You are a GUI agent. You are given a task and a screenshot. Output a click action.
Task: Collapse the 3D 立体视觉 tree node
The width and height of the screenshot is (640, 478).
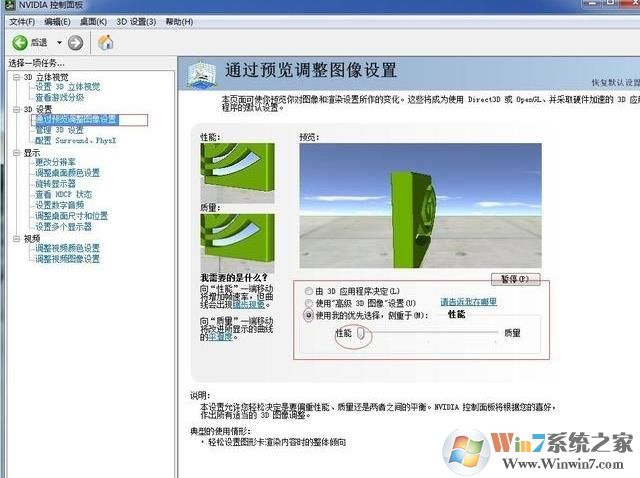(16, 77)
